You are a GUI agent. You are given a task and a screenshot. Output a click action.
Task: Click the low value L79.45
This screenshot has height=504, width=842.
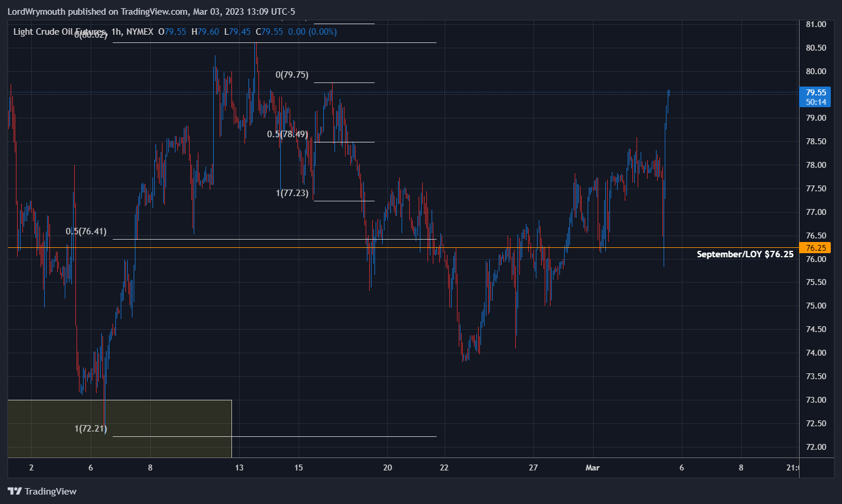click(237, 32)
